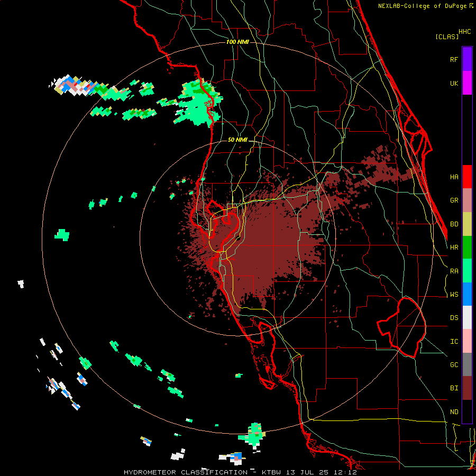
Task: Click the GR legend label
Action: pos(454,200)
